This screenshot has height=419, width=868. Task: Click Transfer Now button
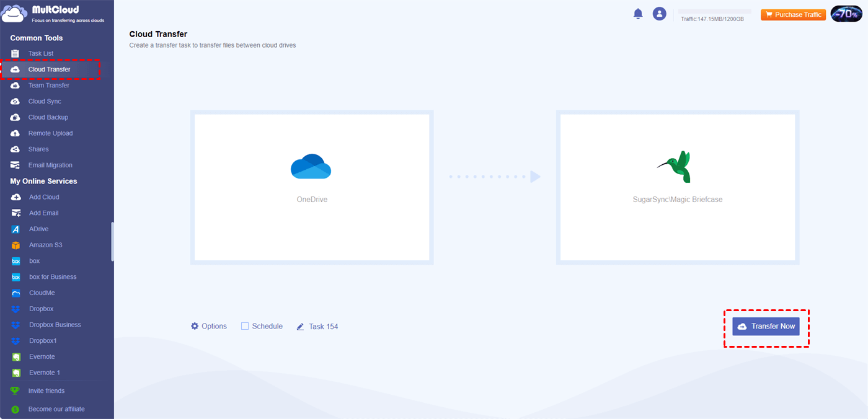pyautogui.click(x=766, y=326)
